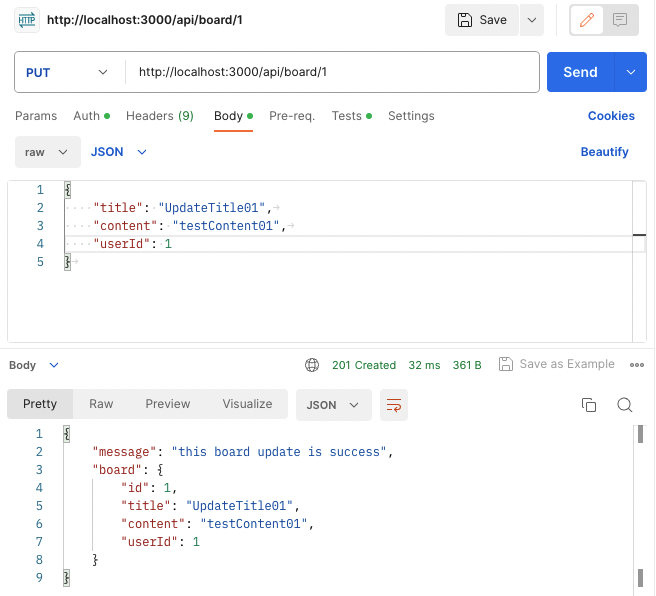Open the Headers (9) tab

[x=160, y=116]
